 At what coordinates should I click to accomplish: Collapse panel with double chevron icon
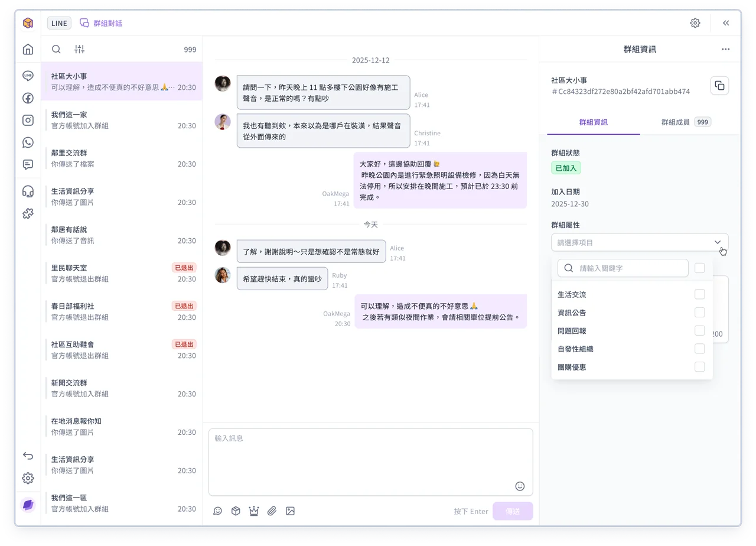coord(726,23)
